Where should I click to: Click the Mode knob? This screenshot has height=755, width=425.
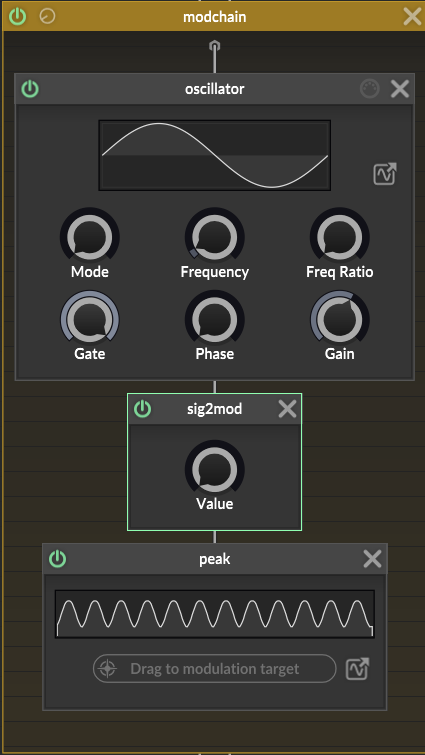click(90, 237)
